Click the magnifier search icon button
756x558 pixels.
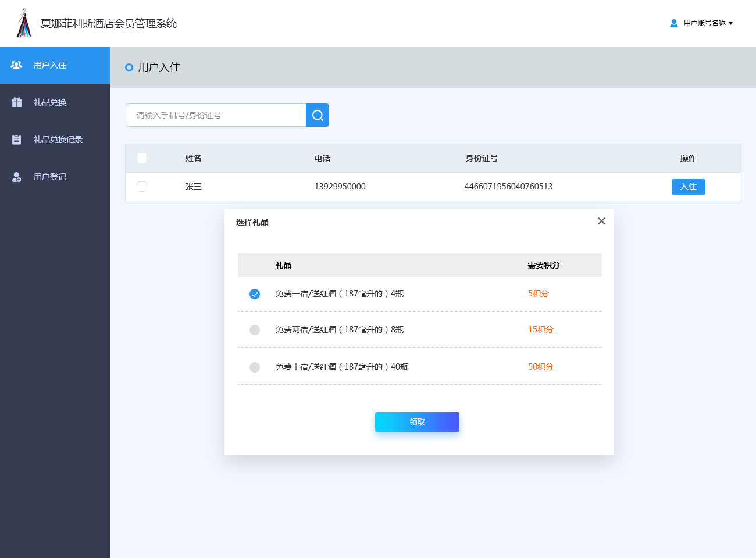318,115
